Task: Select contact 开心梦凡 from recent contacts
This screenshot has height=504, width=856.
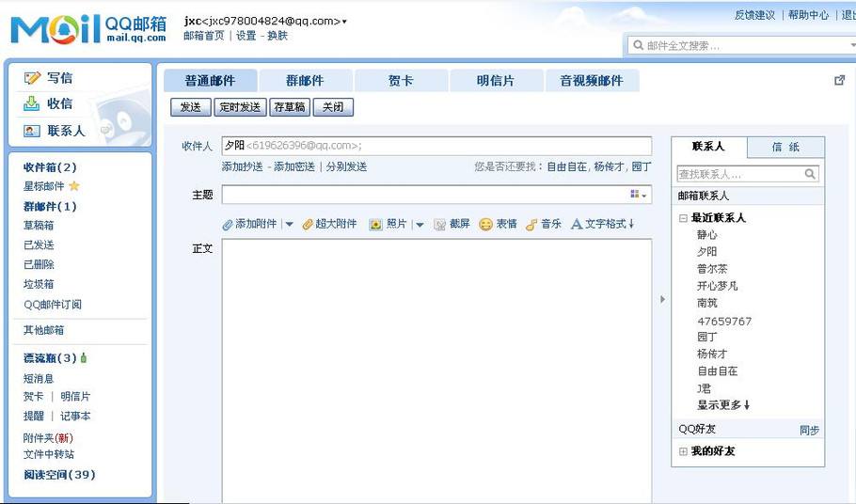Action: click(718, 286)
